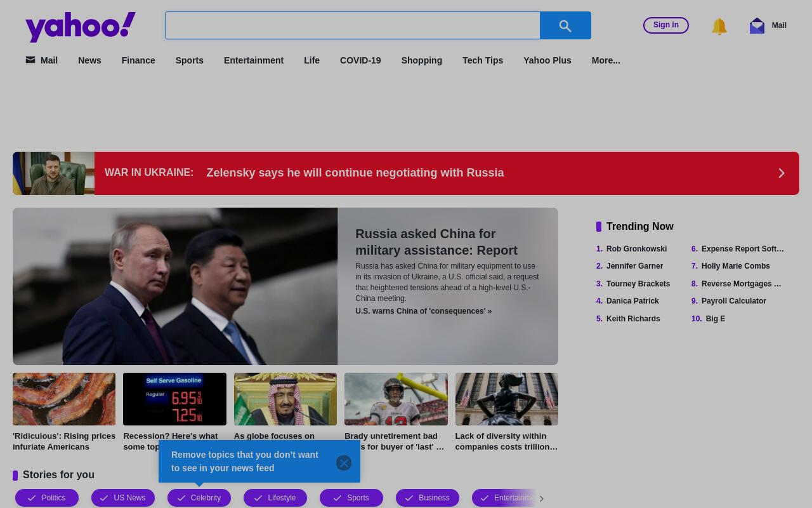Image resolution: width=812 pixels, height=508 pixels.
Task: Toggle the Politics topic chip
Action: 47,498
